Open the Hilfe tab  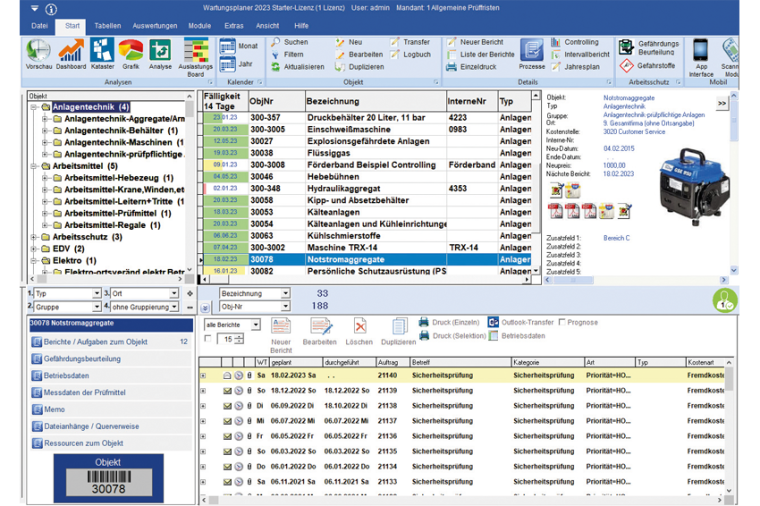[x=301, y=26]
